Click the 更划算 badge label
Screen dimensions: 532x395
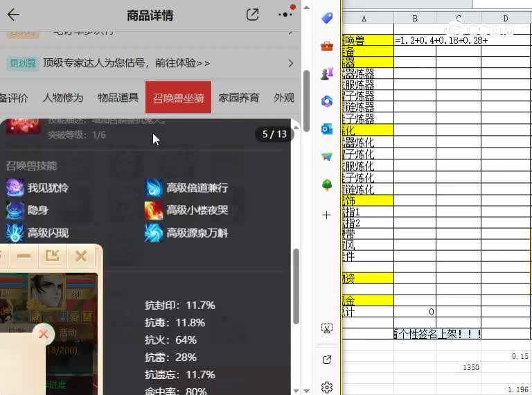pyautogui.click(x=22, y=63)
